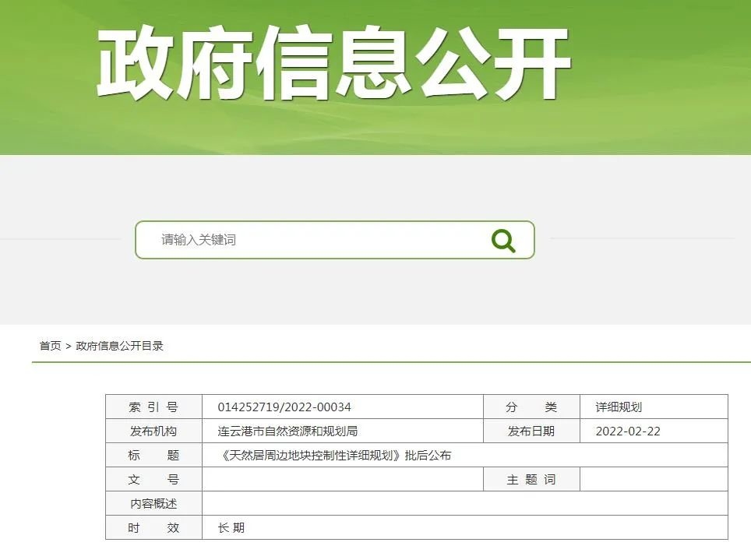This screenshot has width=751, height=560.
Task: Click the 发布日期 label cell
Action: (x=531, y=431)
